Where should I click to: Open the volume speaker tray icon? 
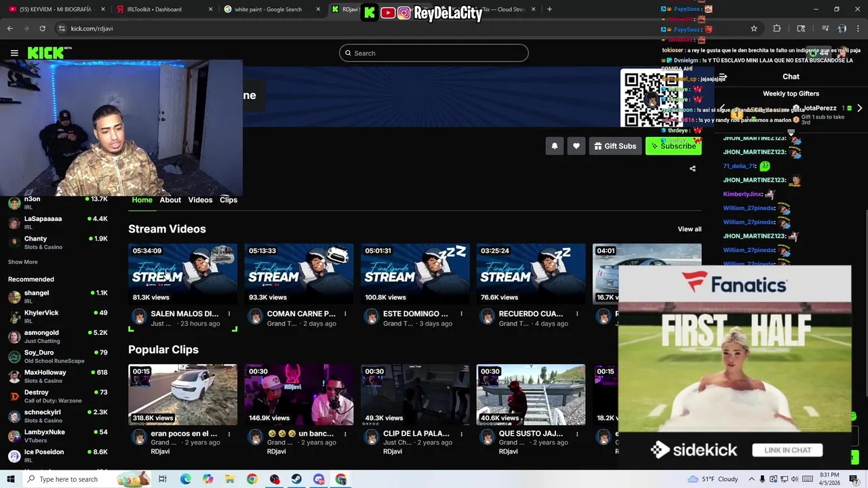pyautogui.click(x=795, y=479)
